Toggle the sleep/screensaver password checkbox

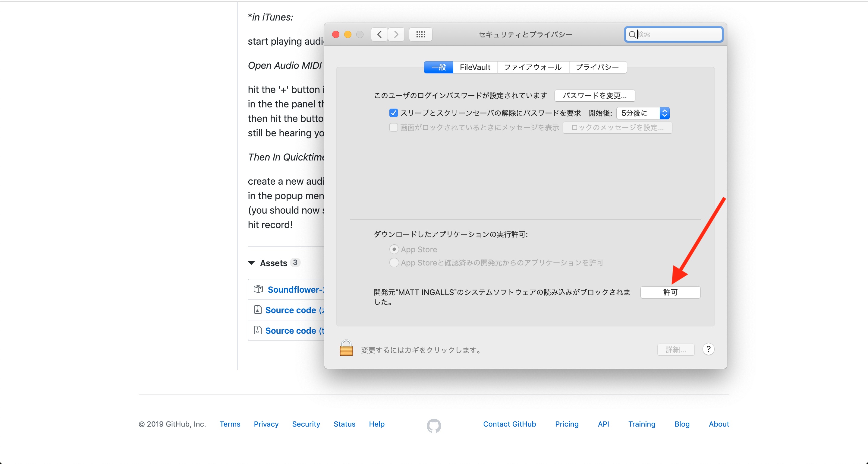(x=393, y=113)
